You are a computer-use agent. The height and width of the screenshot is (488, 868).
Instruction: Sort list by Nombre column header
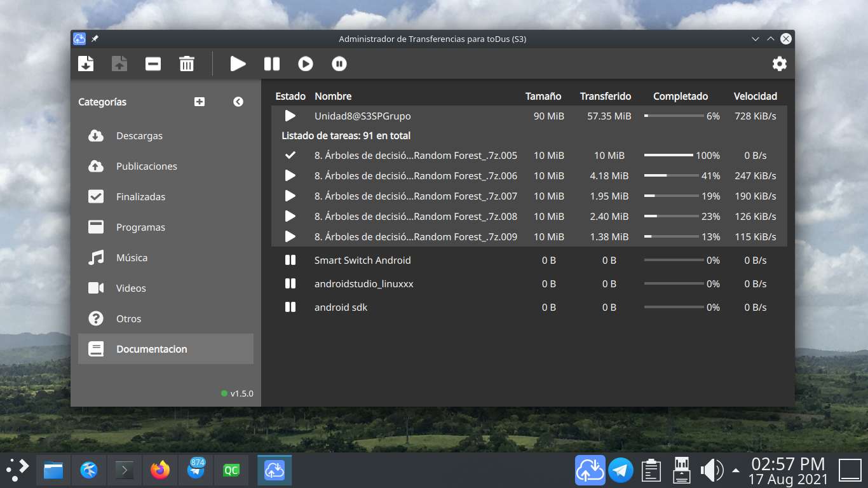333,96
